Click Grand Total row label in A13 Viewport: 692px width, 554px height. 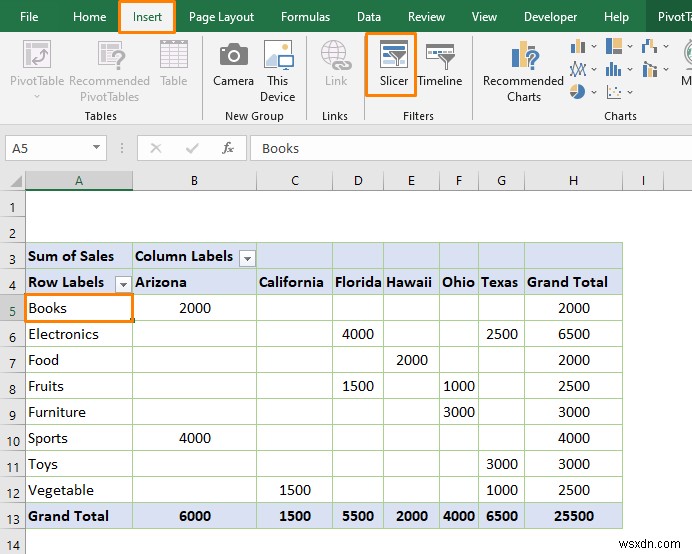coord(79,516)
